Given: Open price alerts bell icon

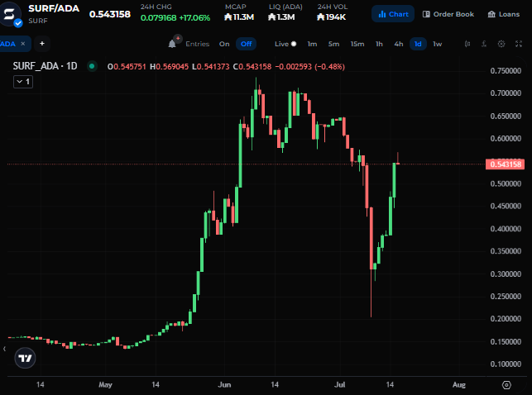Looking at the screenshot, I should click(x=172, y=44).
